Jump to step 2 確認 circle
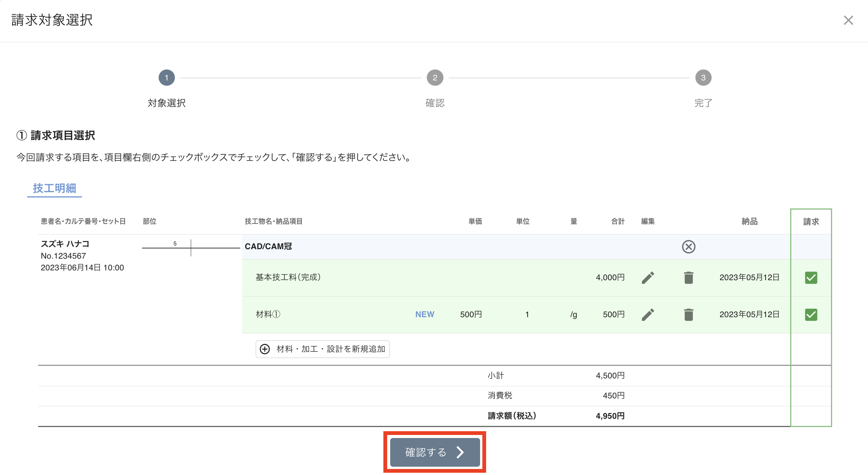 [435, 78]
